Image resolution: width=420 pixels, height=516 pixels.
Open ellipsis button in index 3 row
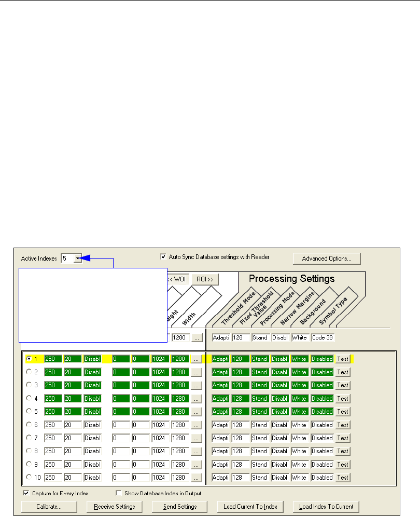pyautogui.click(x=196, y=385)
